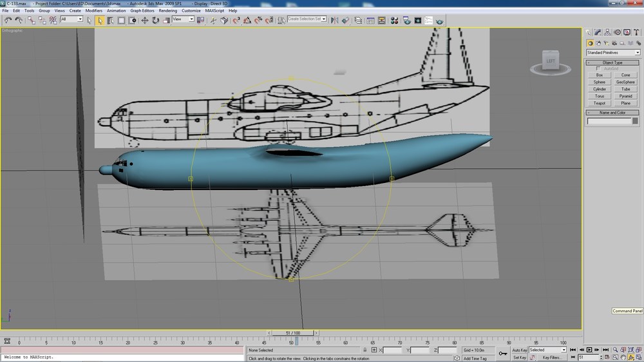644x362 pixels.
Task: Open the Rendering menu
Action: pos(167,11)
